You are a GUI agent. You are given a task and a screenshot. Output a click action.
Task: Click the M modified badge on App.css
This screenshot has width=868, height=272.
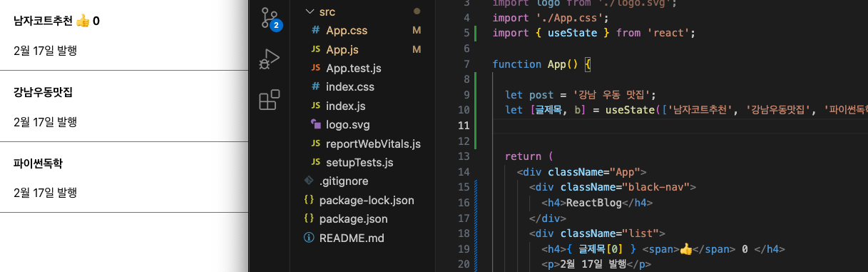coord(417,31)
